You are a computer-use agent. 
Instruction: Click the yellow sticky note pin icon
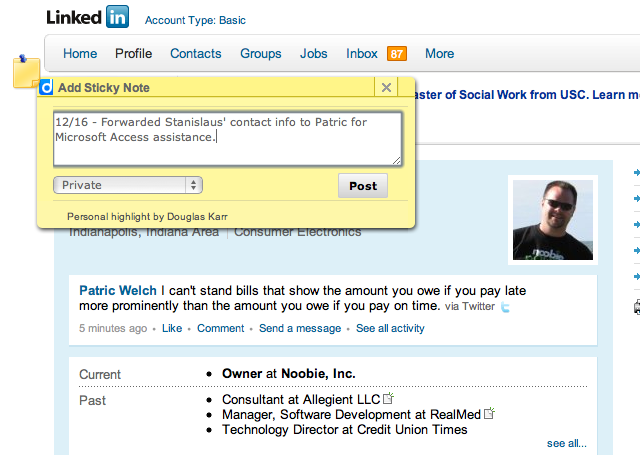pos(25,73)
